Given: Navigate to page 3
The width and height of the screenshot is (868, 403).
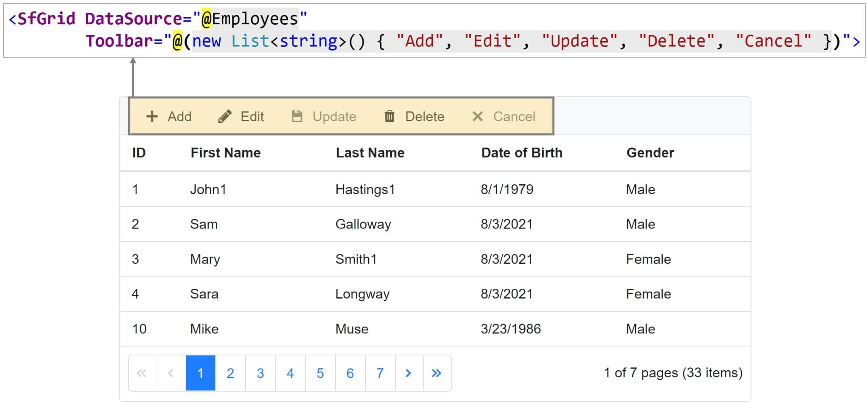Looking at the screenshot, I should 260,373.
